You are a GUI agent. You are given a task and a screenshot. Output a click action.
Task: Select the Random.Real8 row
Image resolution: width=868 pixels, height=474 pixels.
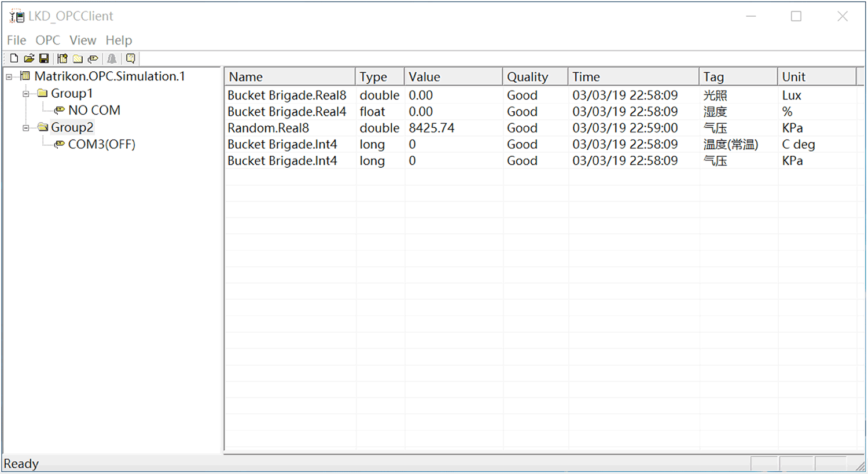point(541,128)
